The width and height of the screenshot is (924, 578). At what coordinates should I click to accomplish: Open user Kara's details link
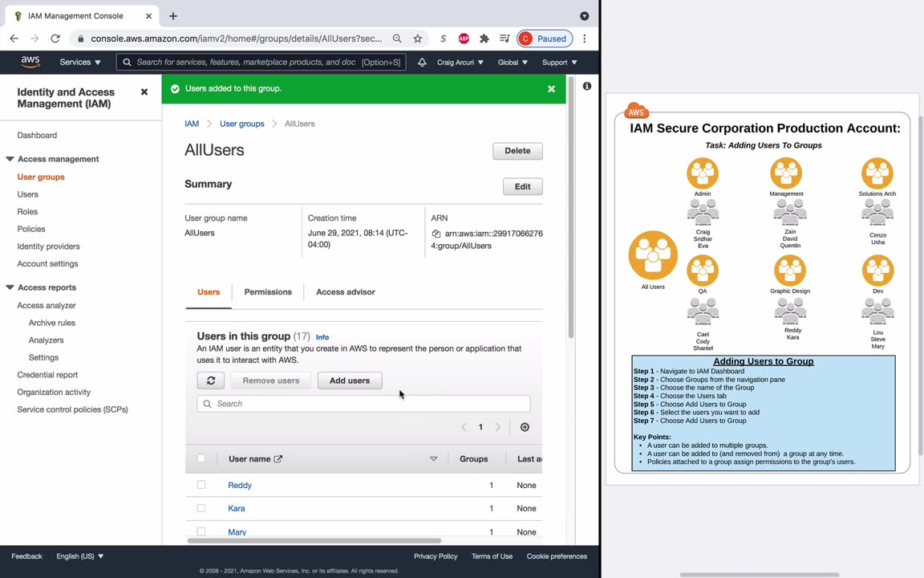click(237, 508)
